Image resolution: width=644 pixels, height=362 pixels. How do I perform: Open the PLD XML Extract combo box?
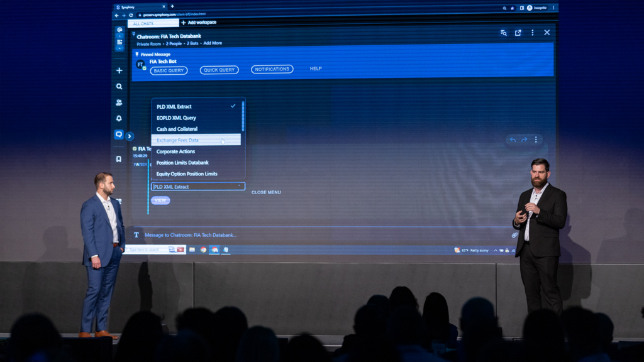click(198, 187)
